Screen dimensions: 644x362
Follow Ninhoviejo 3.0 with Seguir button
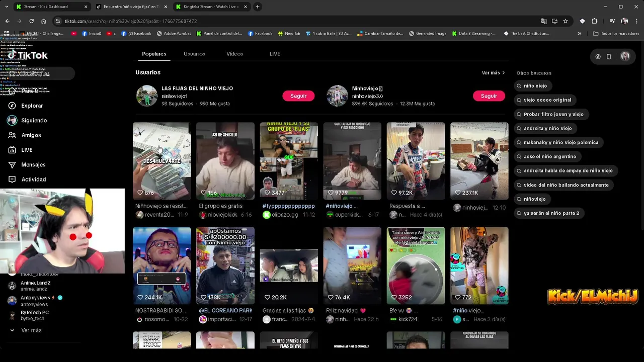point(489,96)
